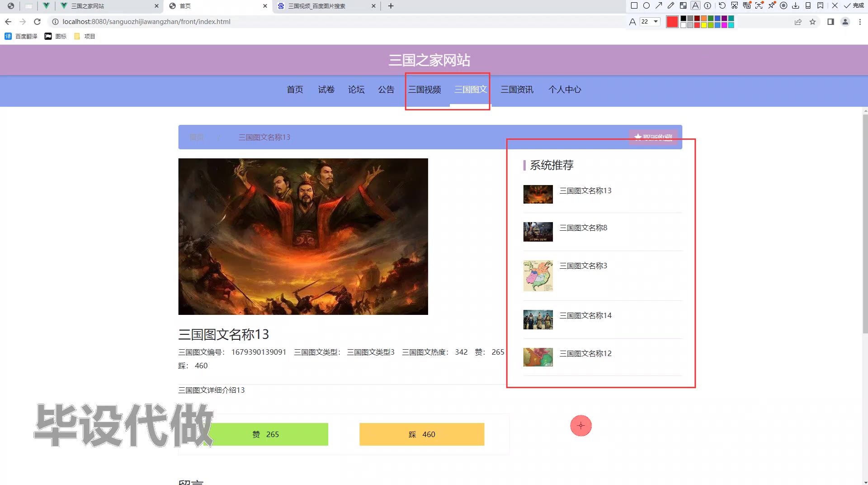Open recommended item 三国图文名称8
This screenshot has width=868, height=485.
(x=583, y=228)
